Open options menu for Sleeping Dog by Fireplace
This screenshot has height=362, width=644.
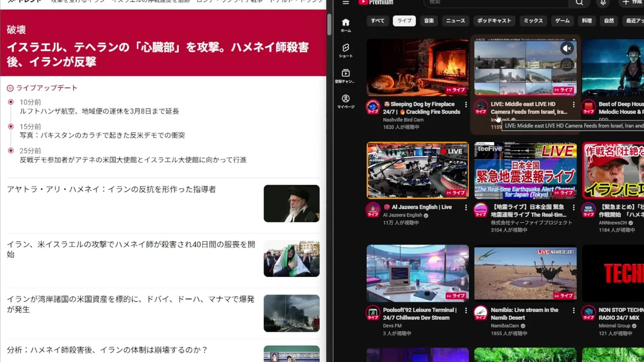pyautogui.click(x=466, y=105)
